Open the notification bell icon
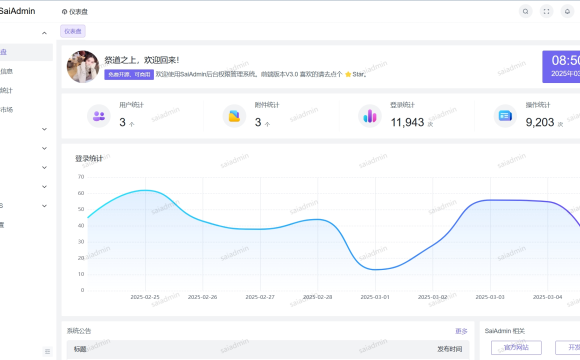This screenshot has height=360, width=580. click(x=567, y=11)
